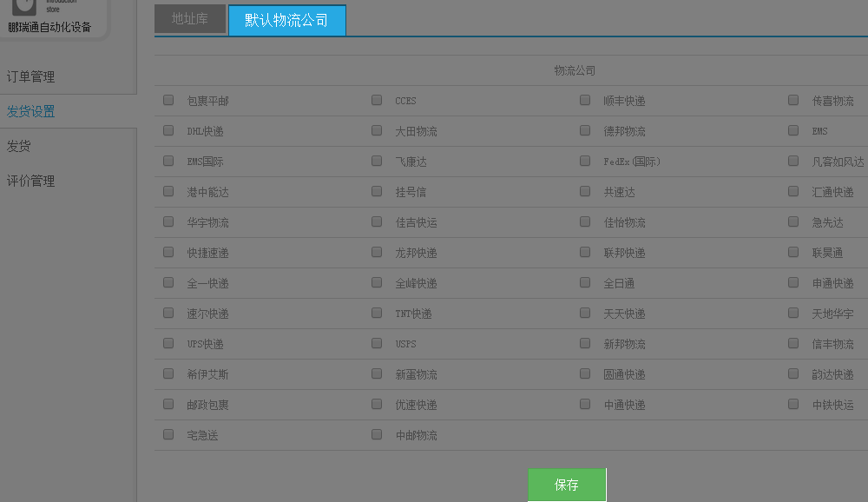Image resolution: width=868 pixels, height=502 pixels.
Task: Check the 德邦物流 checkbox
Action: pyautogui.click(x=585, y=131)
